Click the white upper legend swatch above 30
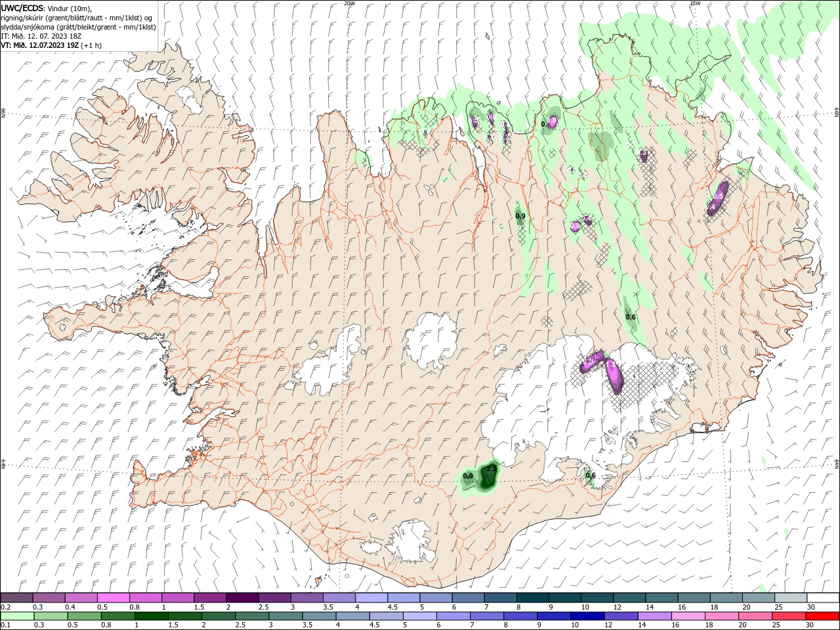 [824, 598]
